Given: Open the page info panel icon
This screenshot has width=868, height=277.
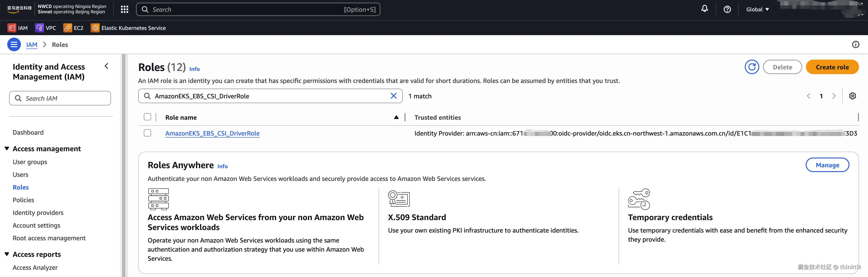Looking at the screenshot, I should pos(856,44).
